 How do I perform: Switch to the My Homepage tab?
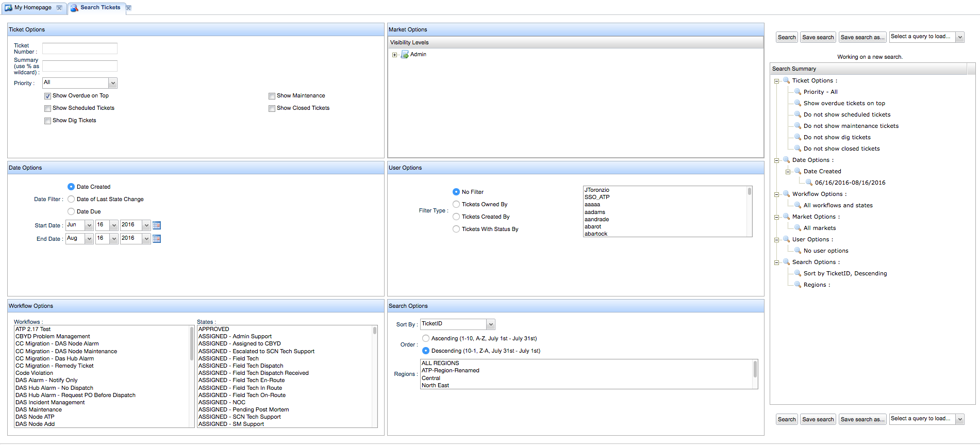(32, 8)
